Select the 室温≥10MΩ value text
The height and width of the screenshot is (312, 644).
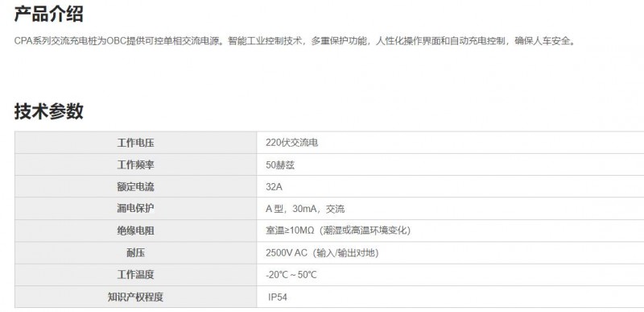pos(338,231)
